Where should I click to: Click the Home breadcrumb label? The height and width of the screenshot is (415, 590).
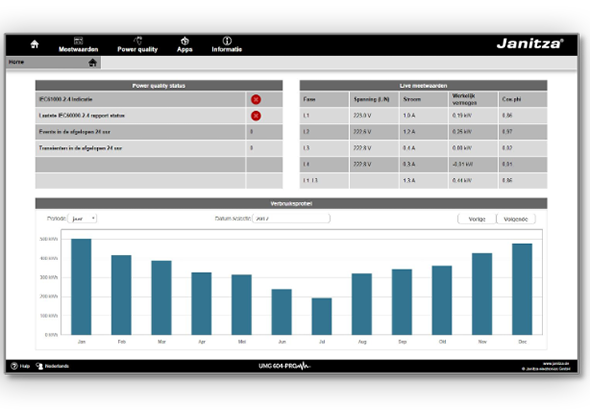16,62
